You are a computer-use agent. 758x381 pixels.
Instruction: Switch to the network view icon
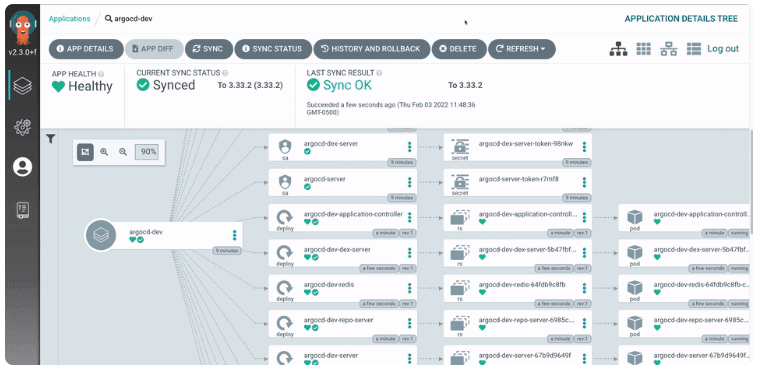click(x=669, y=49)
